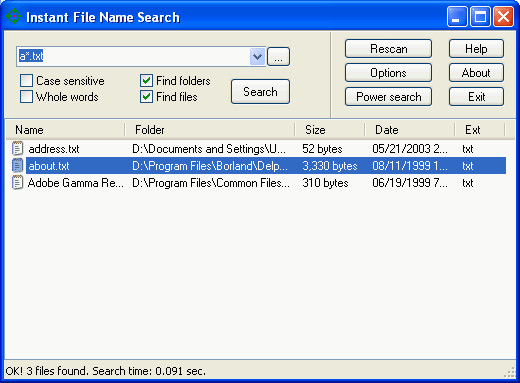Uncheck the Find folders option
The image size is (520, 383).
click(146, 81)
